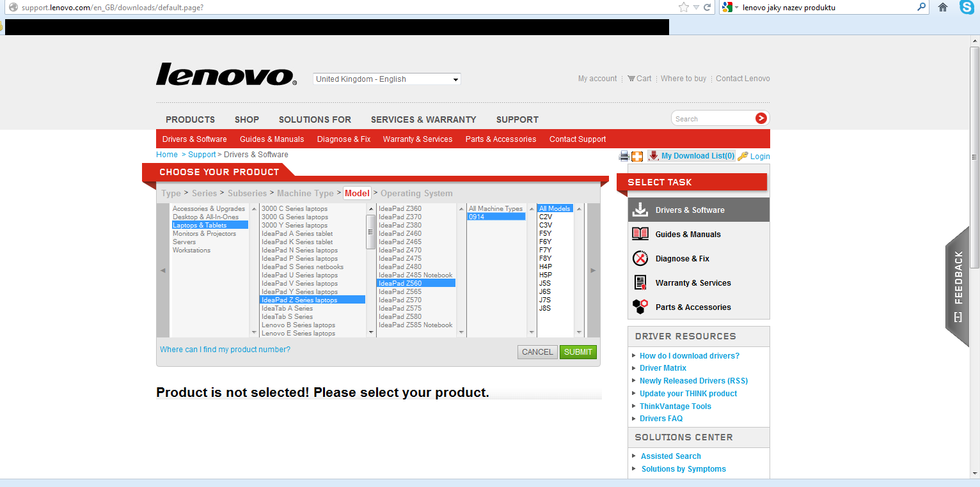Switch to Contact Support tab in red bar
Screen dimensions: 980x487
tap(578, 139)
